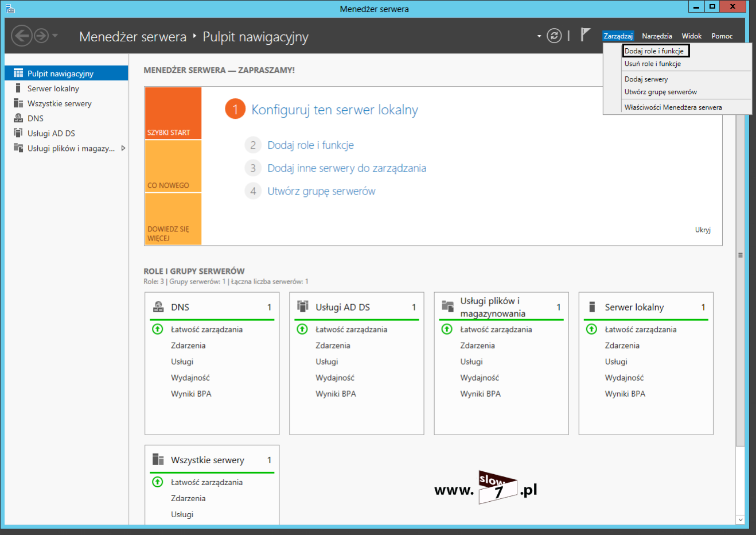
Task: Click green status icon in Usługi plików tile
Action: [447, 329]
